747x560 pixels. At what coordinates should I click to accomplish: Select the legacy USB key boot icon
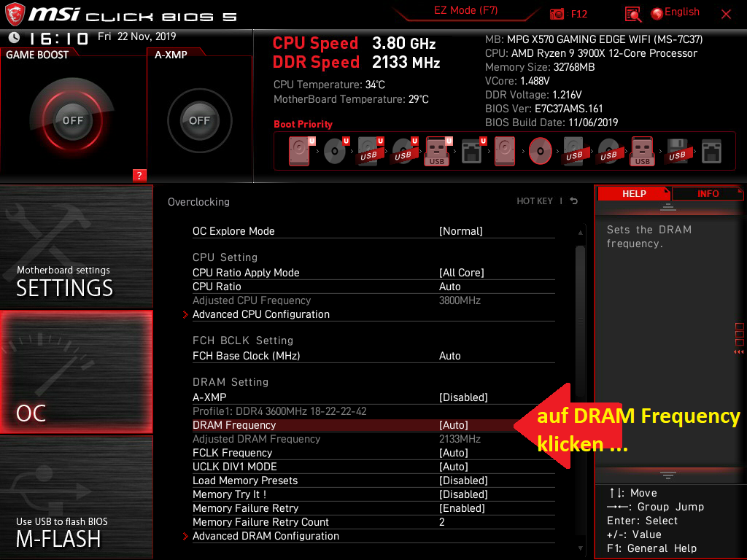pyautogui.click(x=643, y=152)
